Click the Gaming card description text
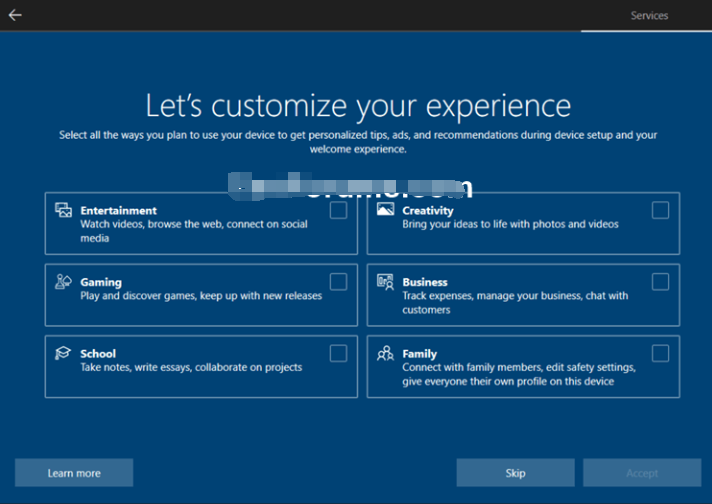Screen dimensions: 712x504 pyautogui.click(x=201, y=296)
